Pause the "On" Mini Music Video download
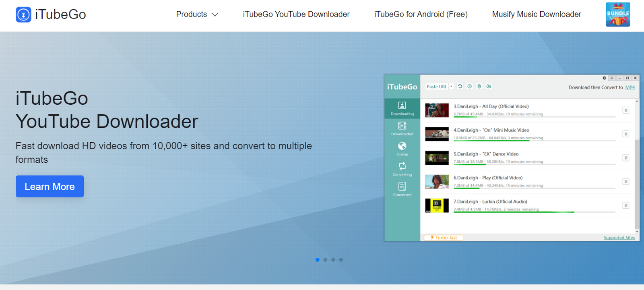The height and width of the screenshot is (290, 644). (626, 134)
